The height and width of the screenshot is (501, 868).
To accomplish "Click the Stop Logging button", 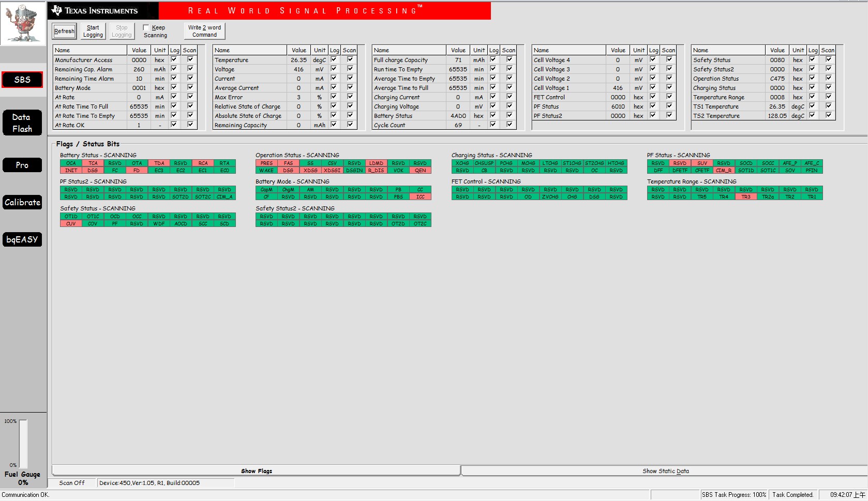I will point(122,31).
